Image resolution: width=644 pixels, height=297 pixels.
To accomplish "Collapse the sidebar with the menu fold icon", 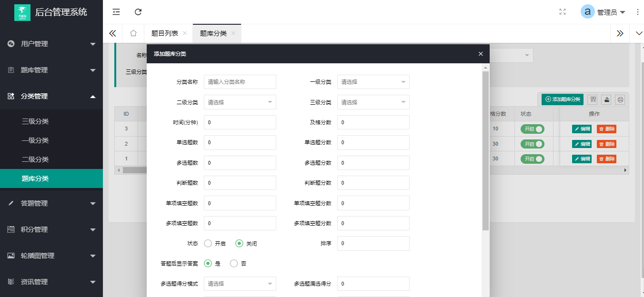I will click(x=116, y=12).
